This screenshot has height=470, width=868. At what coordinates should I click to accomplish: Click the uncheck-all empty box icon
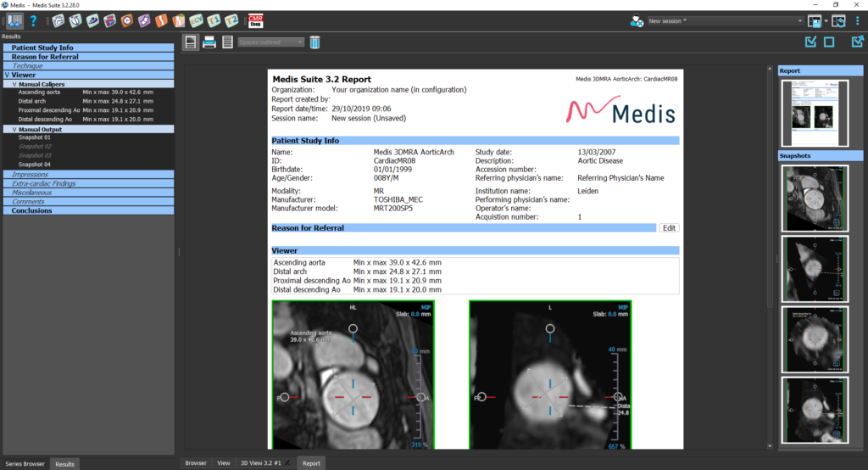[829, 42]
